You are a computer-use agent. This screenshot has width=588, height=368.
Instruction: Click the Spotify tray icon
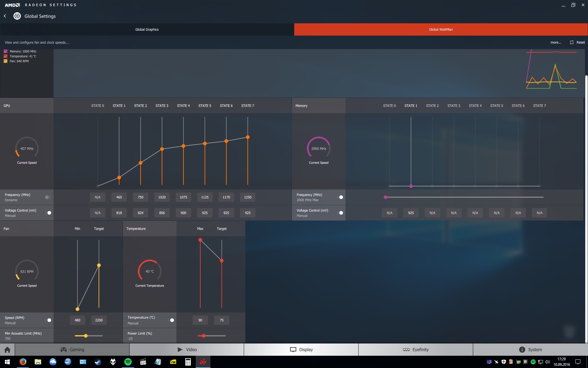[533, 362]
